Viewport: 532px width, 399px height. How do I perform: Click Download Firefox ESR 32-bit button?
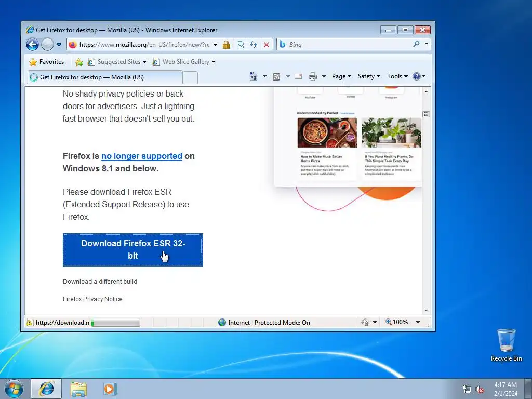click(132, 250)
